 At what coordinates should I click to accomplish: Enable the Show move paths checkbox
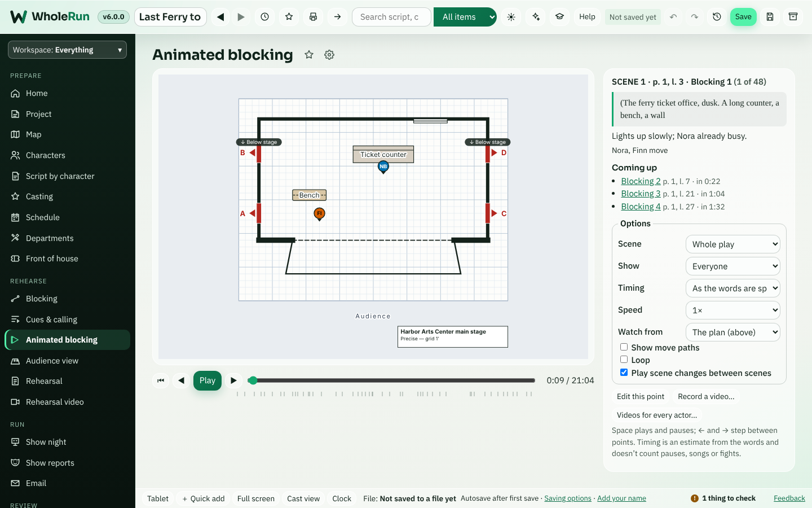[624, 347]
